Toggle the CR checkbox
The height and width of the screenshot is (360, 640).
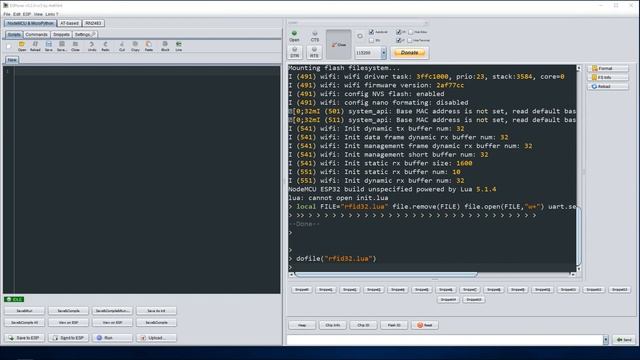(x=398, y=32)
